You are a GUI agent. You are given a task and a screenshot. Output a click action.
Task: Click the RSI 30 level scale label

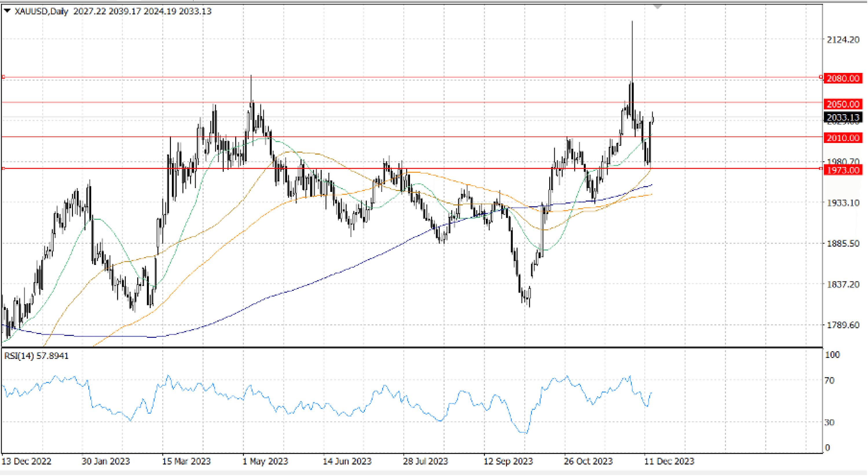(829, 422)
